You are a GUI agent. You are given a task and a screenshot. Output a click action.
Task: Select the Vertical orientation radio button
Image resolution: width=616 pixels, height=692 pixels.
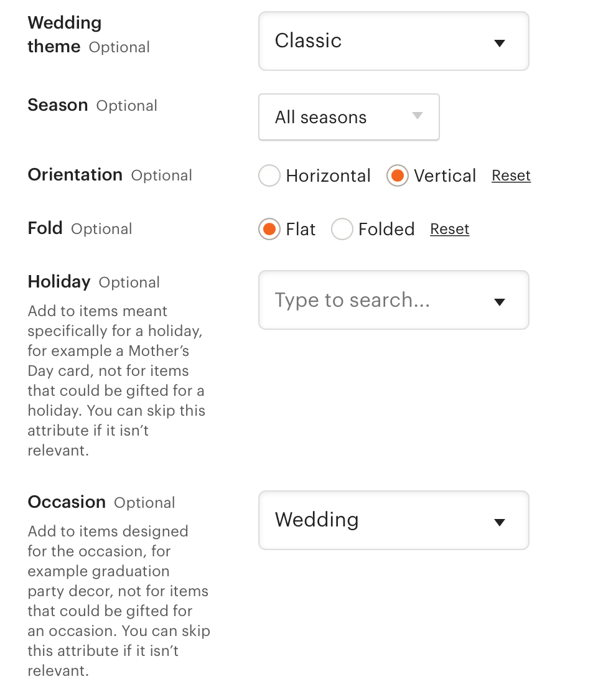397,175
